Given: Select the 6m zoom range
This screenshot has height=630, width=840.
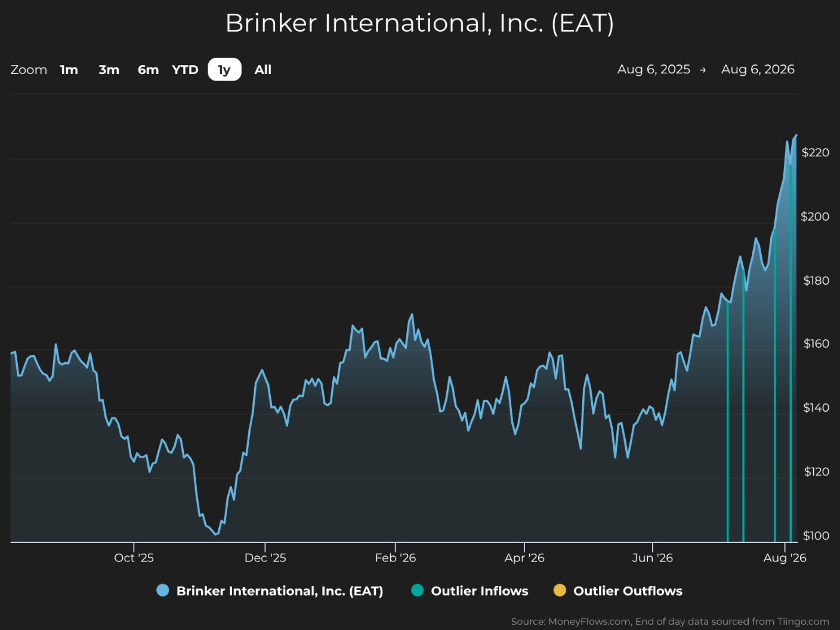Looking at the screenshot, I should pos(148,70).
